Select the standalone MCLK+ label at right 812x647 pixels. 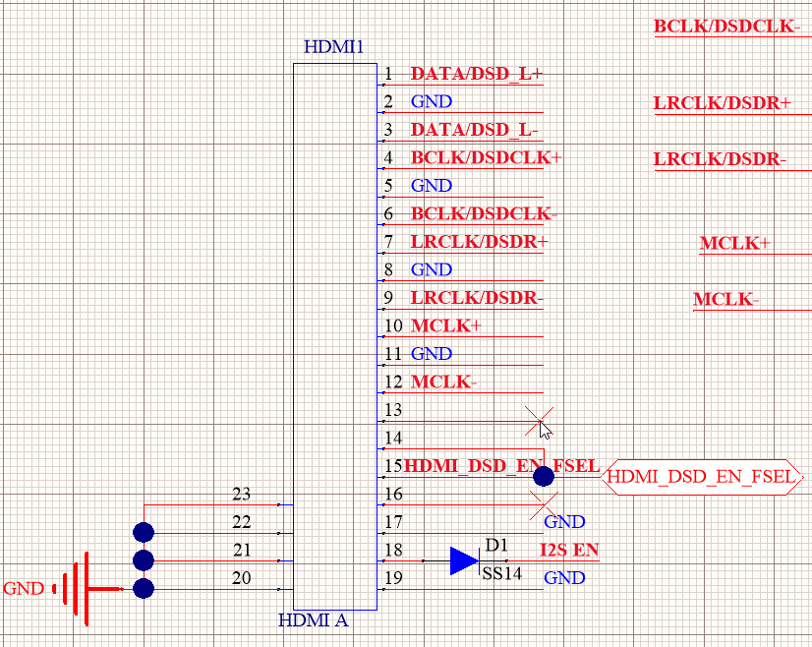click(x=735, y=243)
